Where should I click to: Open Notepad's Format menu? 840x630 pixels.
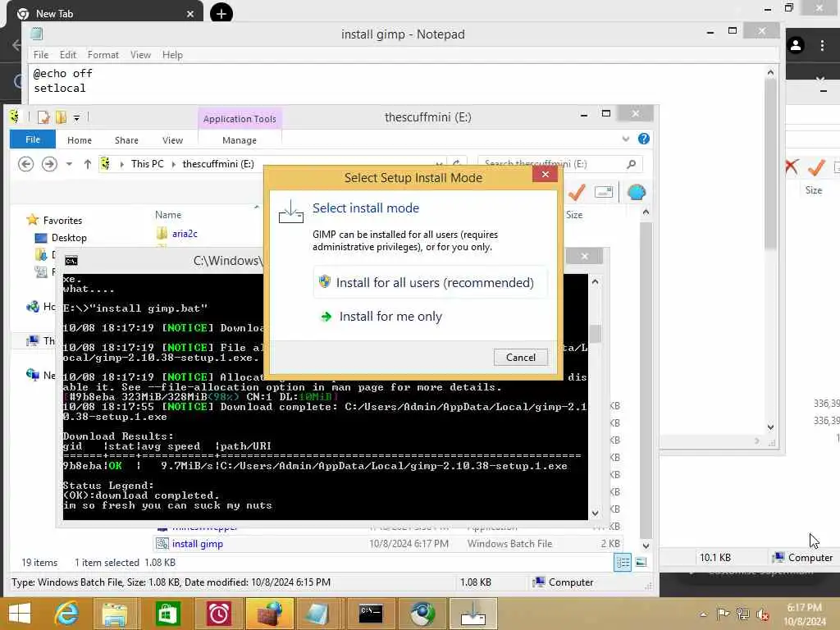[103, 55]
